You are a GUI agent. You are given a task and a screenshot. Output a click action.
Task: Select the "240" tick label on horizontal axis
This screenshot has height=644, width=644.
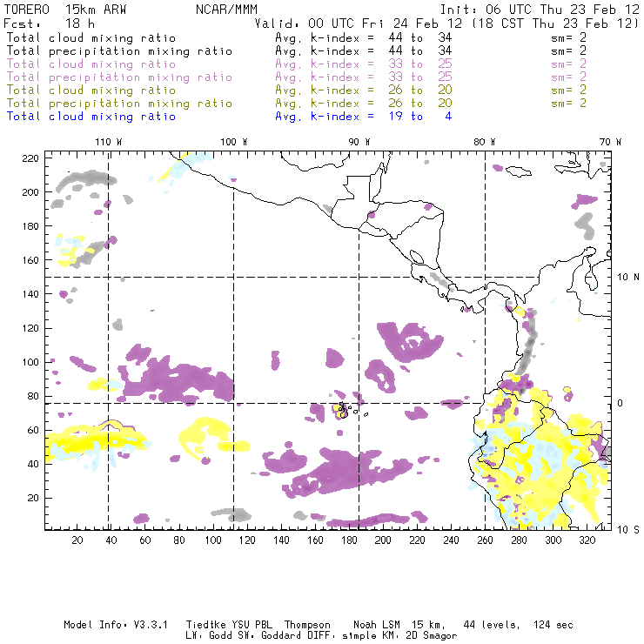(451, 540)
